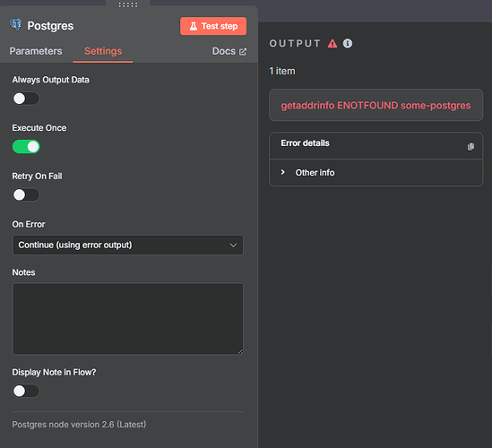
Task: Click the info circle icon next to OUTPUT
Action: coord(348,43)
